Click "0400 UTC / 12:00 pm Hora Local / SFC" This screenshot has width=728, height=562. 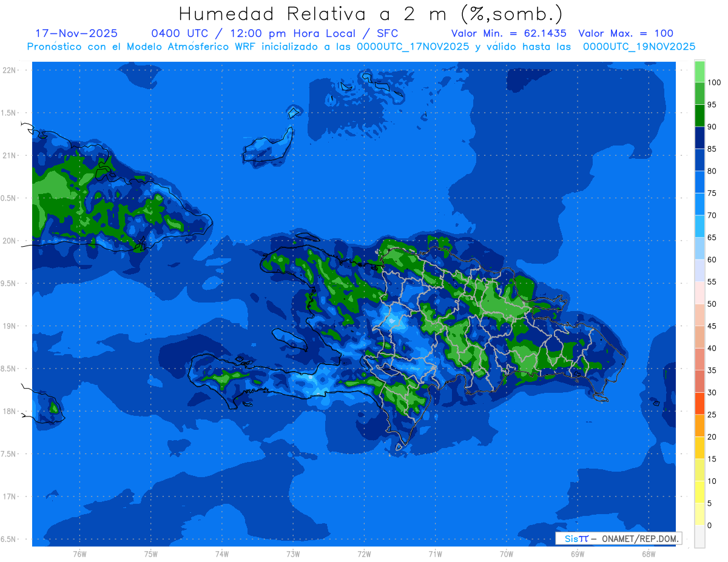pyautogui.click(x=275, y=33)
